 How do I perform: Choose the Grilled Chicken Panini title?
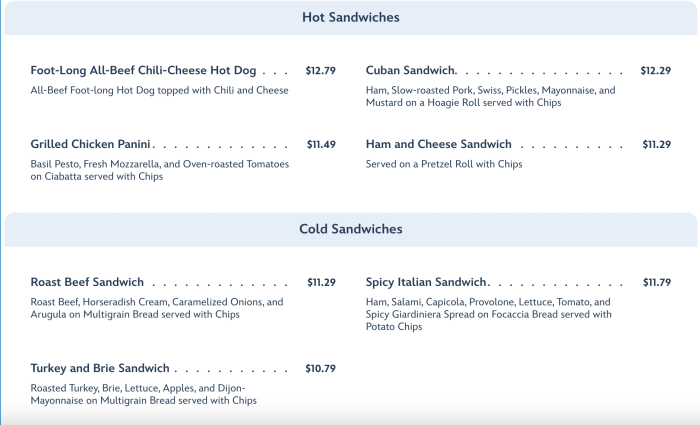(91, 145)
